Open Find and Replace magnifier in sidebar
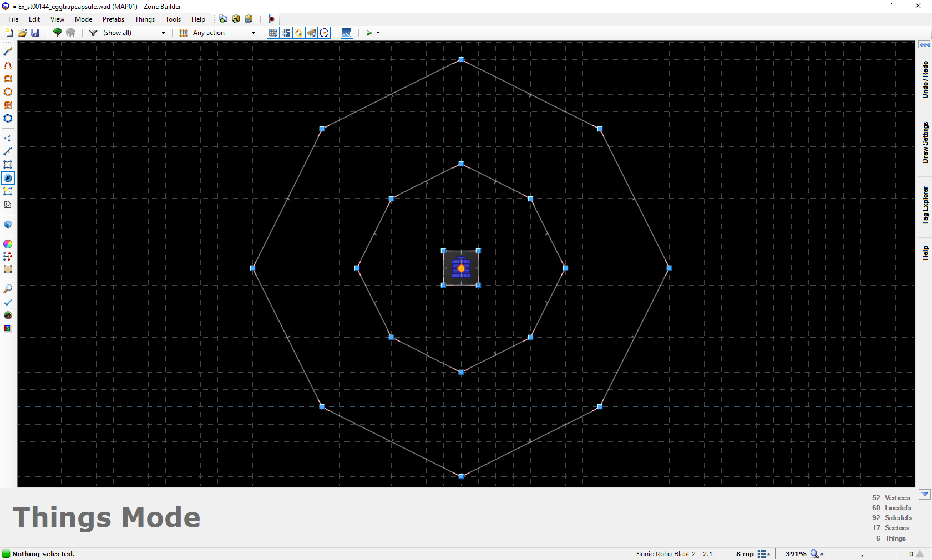The height and width of the screenshot is (560, 932). (x=8, y=289)
